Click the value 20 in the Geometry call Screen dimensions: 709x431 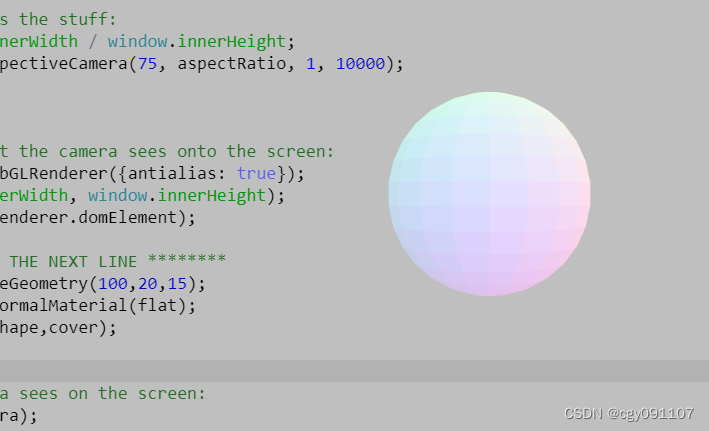click(x=147, y=284)
